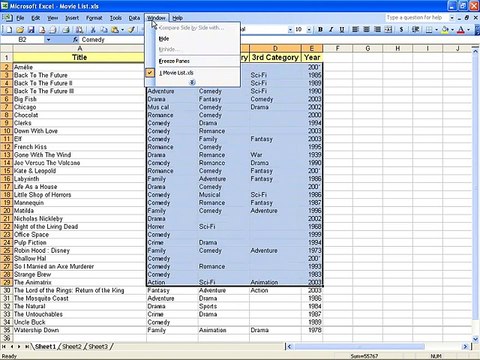Toggle Align Right

pyautogui.click(x=377, y=30)
